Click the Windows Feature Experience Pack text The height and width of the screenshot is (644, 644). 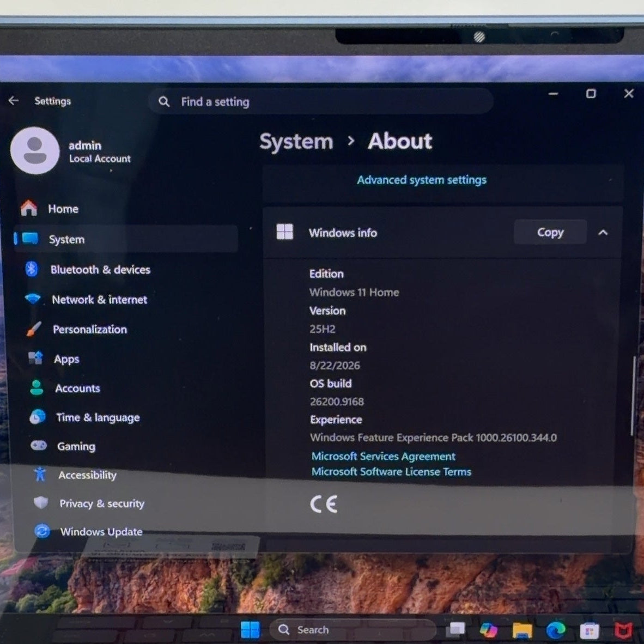(x=433, y=438)
